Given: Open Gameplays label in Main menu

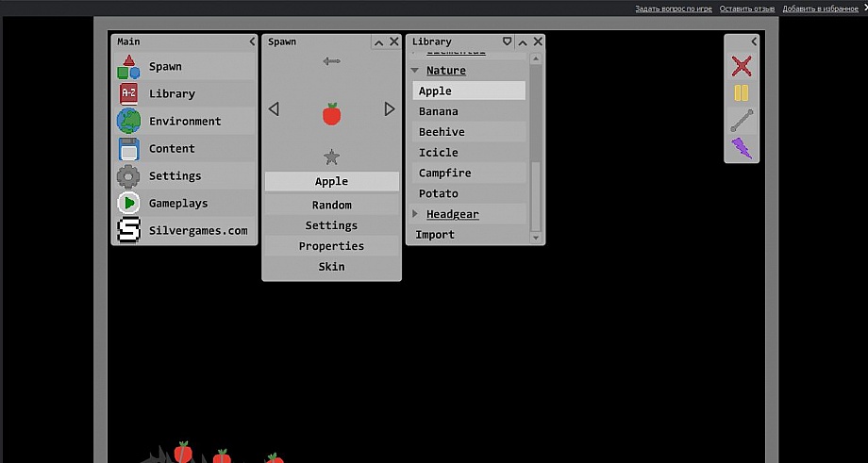Looking at the screenshot, I should [x=178, y=203].
